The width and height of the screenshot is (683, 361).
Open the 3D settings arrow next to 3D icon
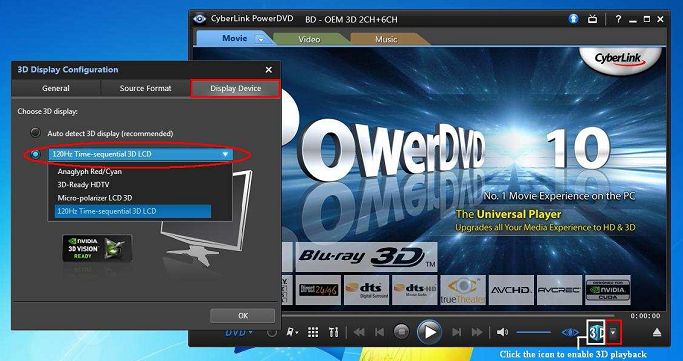pyautogui.click(x=613, y=333)
